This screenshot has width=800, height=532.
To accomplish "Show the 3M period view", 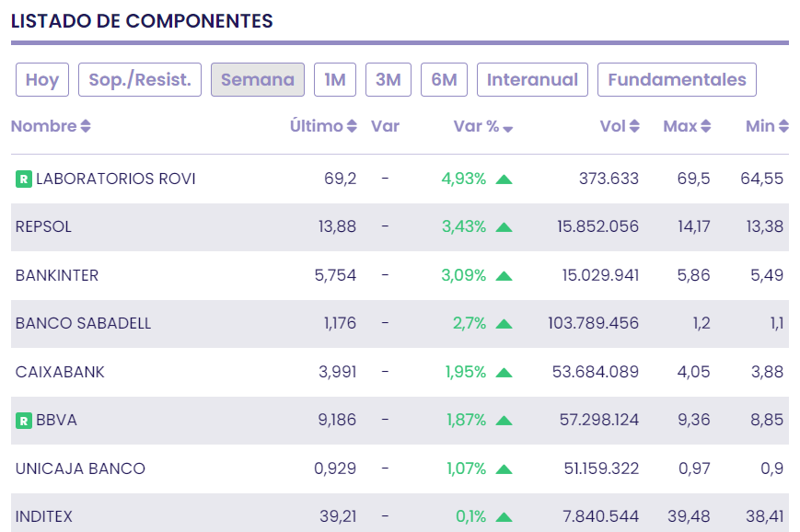I will (x=388, y=80).
